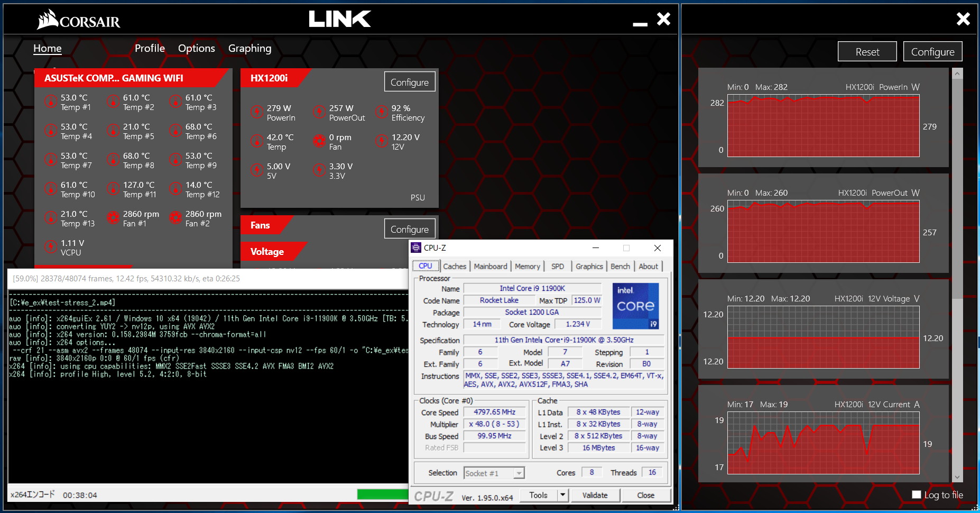The image size is (980, 513).
Task: Open the Tools dropdown arrow in CPU-Z
Action: point(563,495)
